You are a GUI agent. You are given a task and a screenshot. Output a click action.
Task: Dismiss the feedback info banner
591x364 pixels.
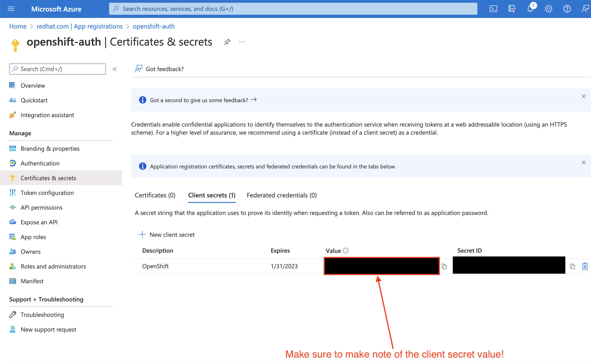click(x=583, y=96)
